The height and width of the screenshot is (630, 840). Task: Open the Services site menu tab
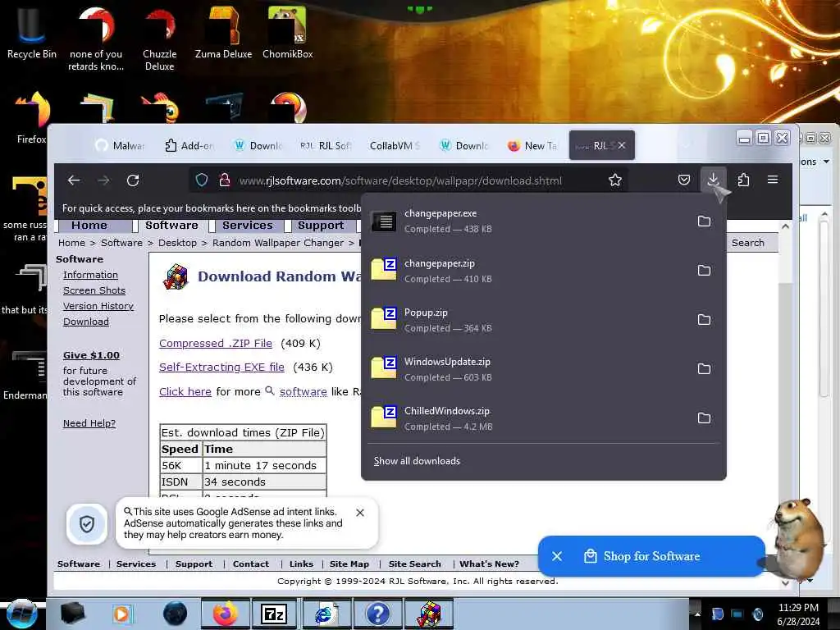(x=248, y=226)
